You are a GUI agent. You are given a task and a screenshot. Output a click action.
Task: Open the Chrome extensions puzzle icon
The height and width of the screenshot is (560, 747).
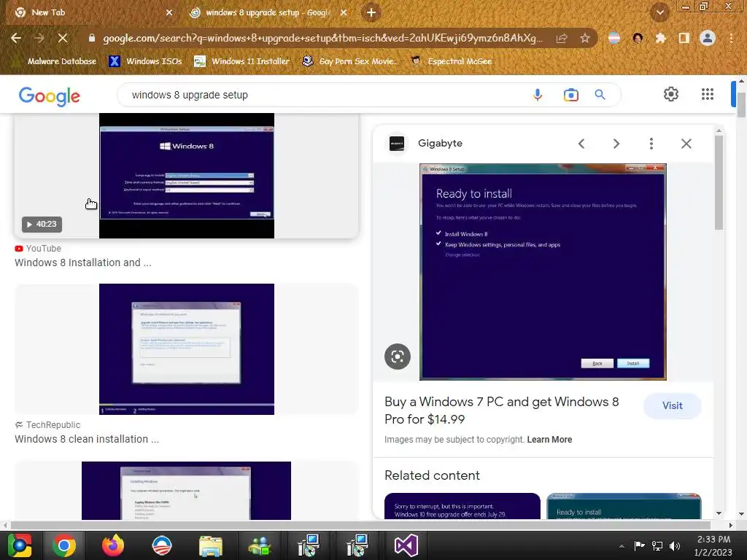click(x=661, y=38)
